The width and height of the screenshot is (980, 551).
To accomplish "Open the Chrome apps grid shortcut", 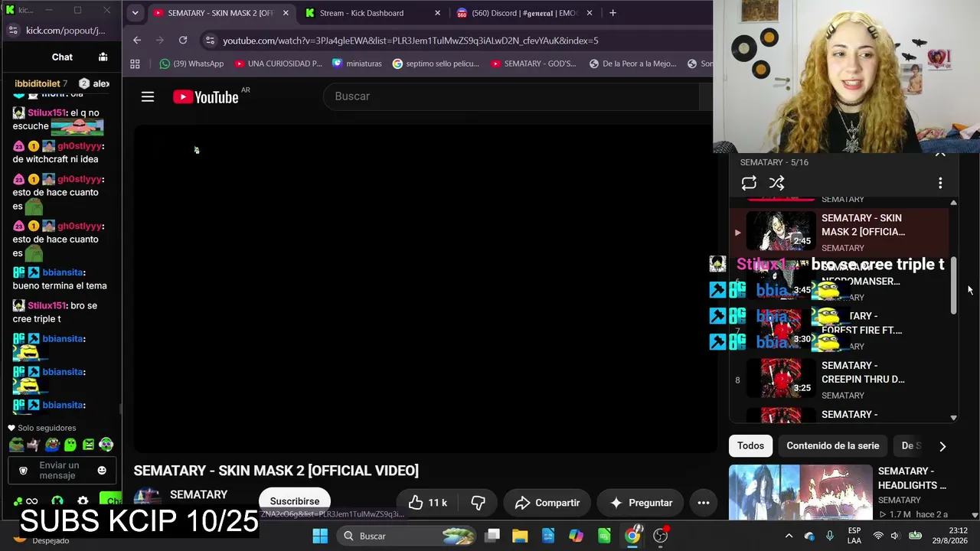I will (135, 64).
